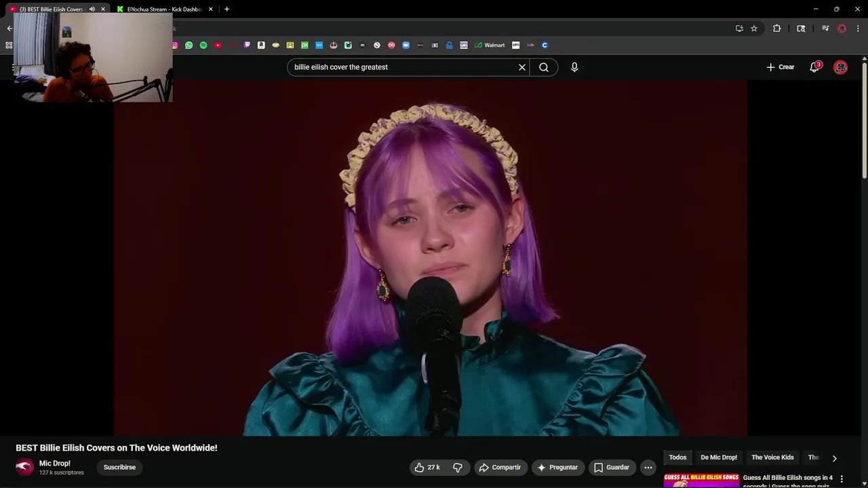This screenshot has height=488, width=868.
Task: Ask about the video via Preguntar
Action: 557,467
